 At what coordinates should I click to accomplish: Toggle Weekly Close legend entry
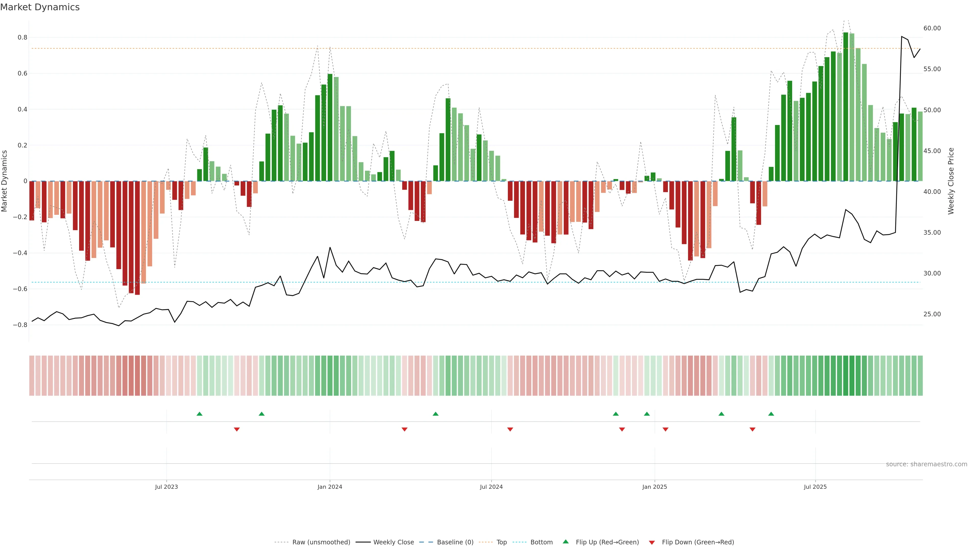(x=393, y=542)
